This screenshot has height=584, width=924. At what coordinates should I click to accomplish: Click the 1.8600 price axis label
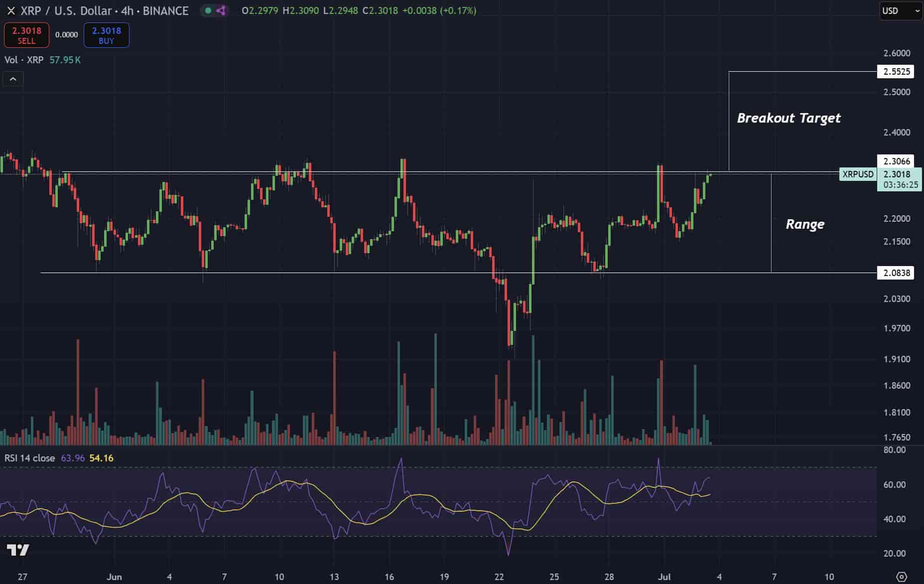[897, 386]
